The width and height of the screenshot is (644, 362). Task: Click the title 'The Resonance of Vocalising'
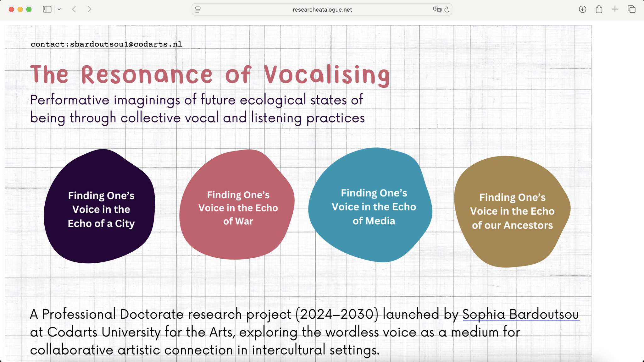(x=210, y=74)
